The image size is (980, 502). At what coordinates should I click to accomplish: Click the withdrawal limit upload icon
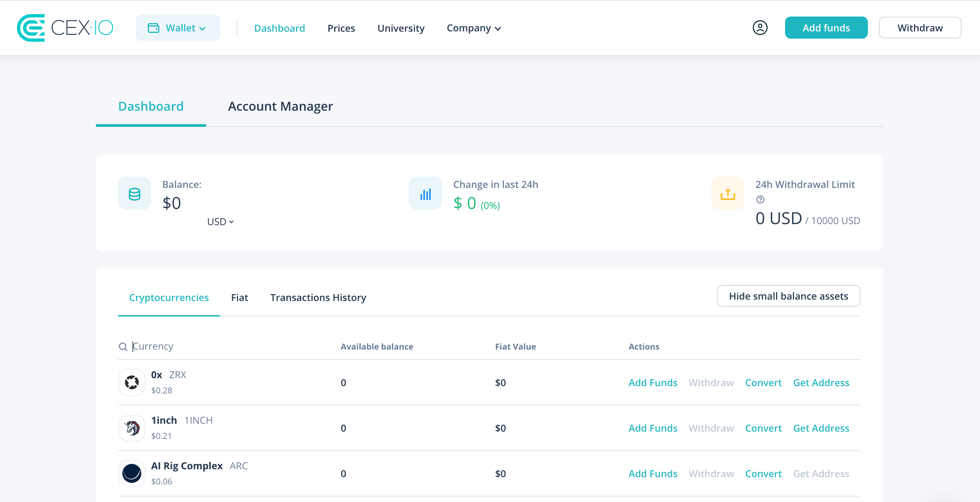727,193
